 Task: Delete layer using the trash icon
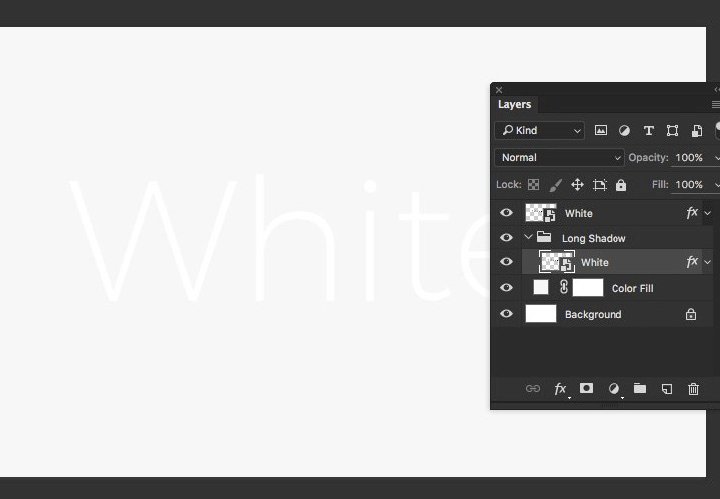693,389
